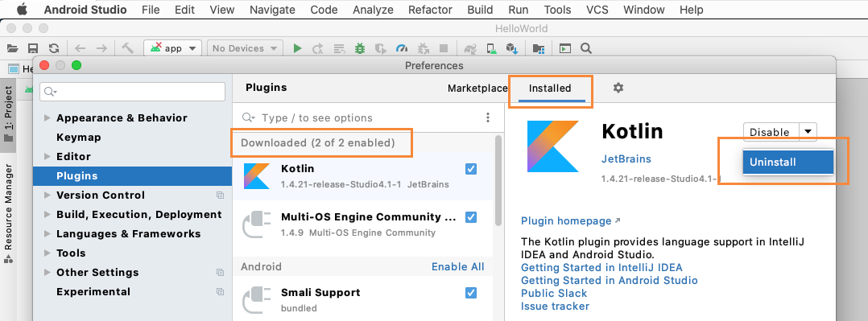
Task: Open Getting Started in IntelliJ IDEA link
Action: (601, 268)
